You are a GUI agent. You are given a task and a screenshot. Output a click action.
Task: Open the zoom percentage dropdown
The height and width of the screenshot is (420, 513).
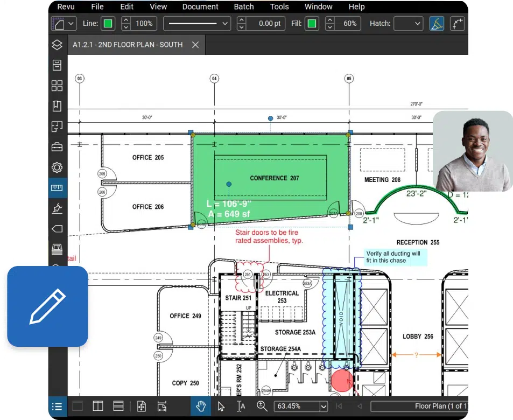[324, 406]
